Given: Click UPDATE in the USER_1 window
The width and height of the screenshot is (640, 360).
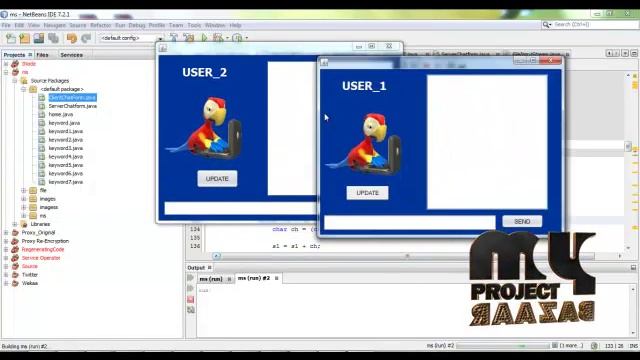Looking at the screenshot, I should 367,193.
